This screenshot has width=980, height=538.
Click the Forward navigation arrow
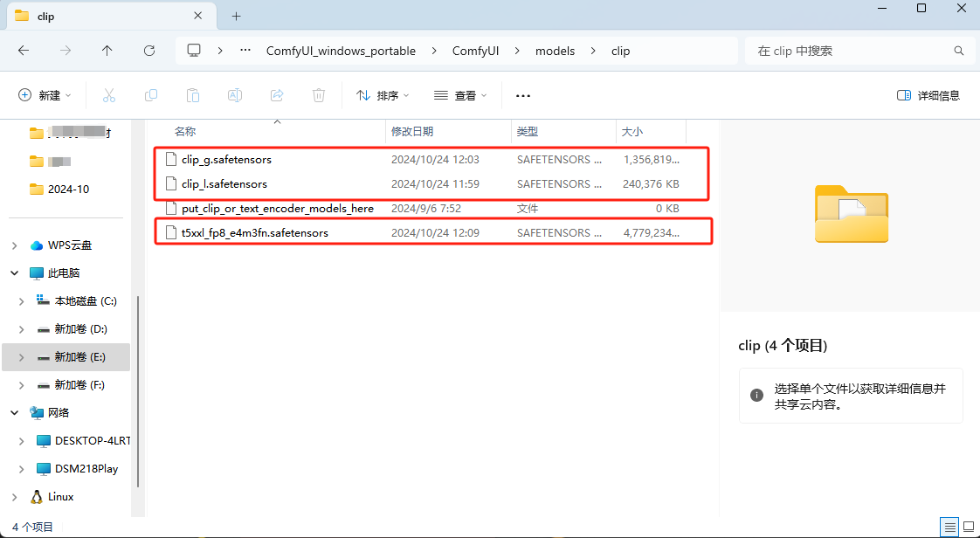coord(65,51)
